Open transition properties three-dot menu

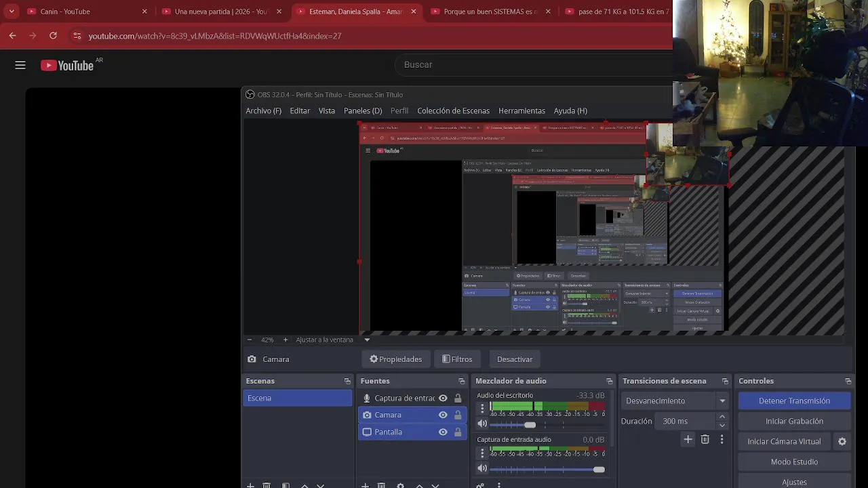click(722, 440)
